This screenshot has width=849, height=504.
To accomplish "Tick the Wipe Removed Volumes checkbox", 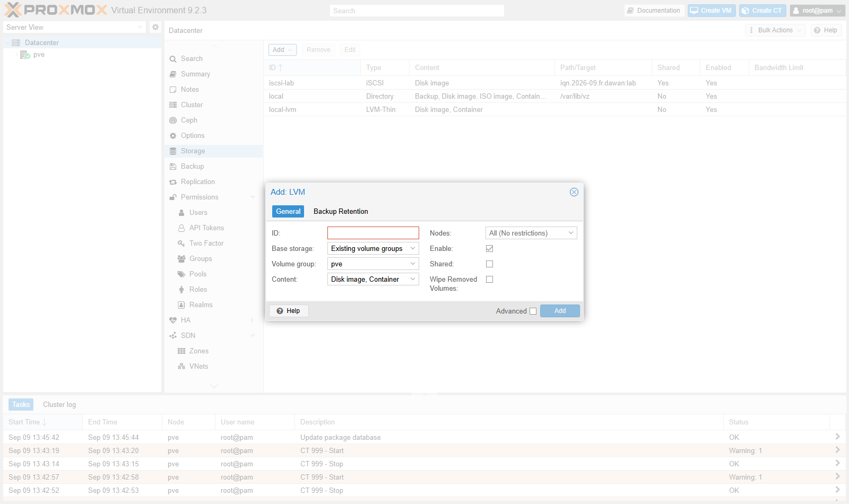I will pyautogui.click(x=489, y=279).
